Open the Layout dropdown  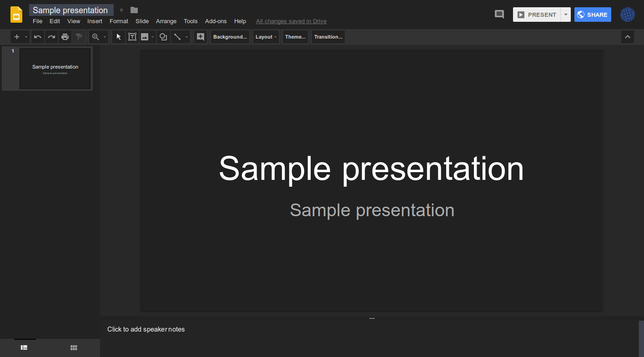[x=266, y=37]
